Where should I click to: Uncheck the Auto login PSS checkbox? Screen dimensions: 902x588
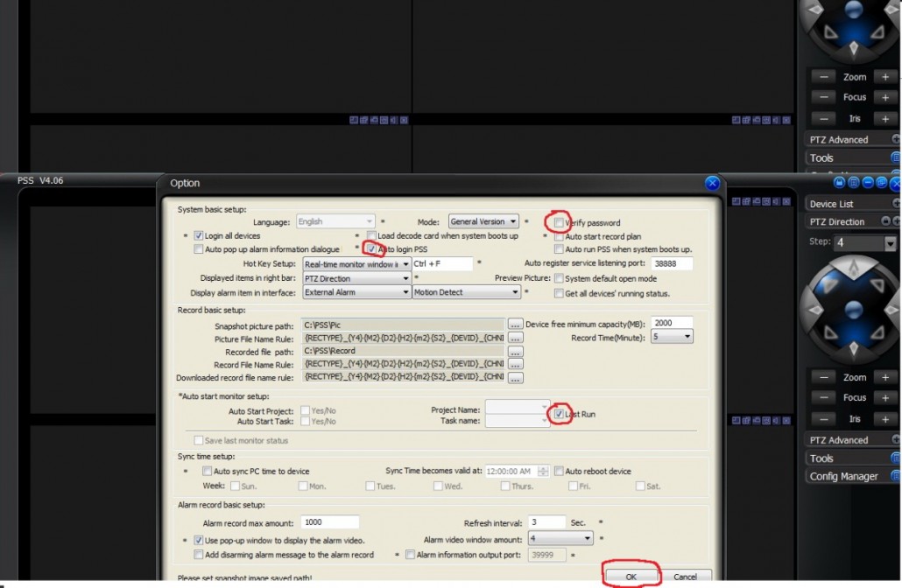(x=372, y=249)
